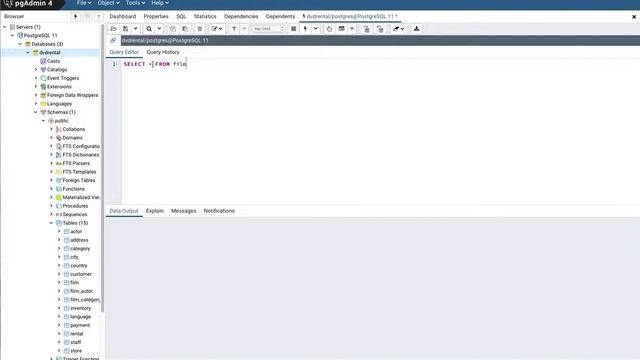Image resolution: width=640 pixels, height=360 pixels.
Task: Switch to the Dashboard tab
Action: (122, 16)
